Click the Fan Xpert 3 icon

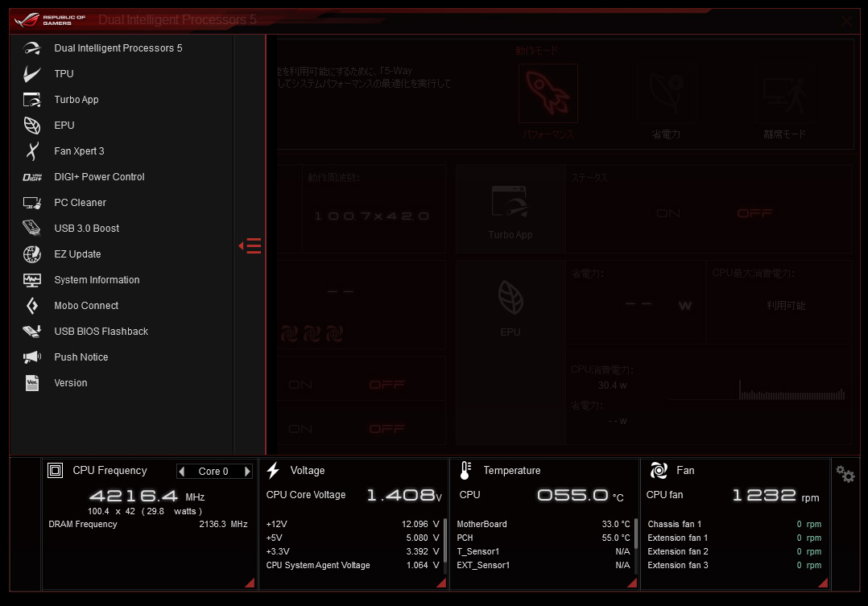[32, 151]
